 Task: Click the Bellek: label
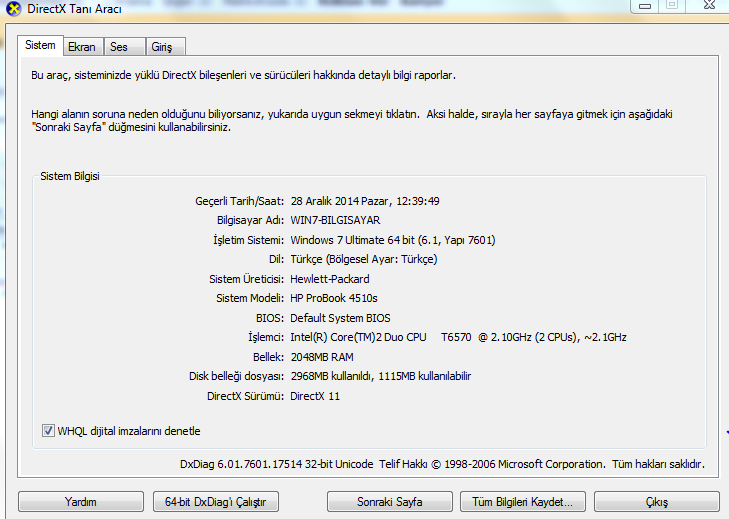coord(268,357)
